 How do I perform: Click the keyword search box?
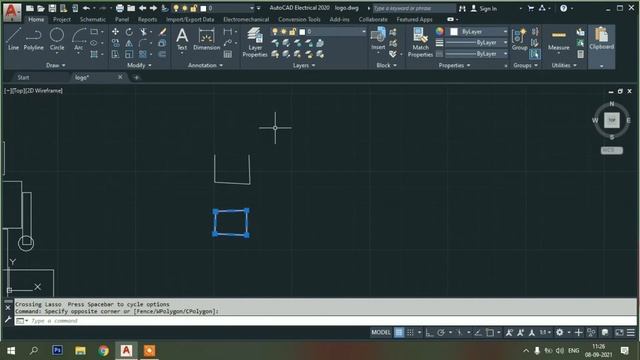pyautogui.click(x=414, y=8)
